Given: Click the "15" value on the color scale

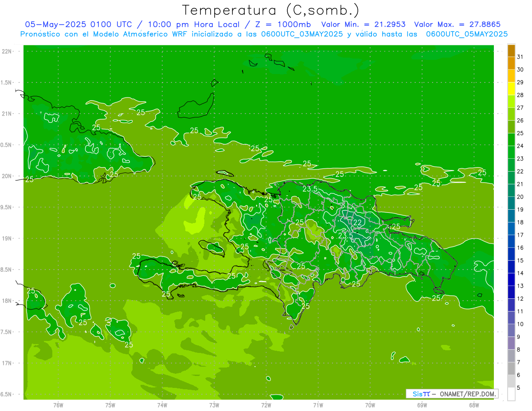Looking at the screenshot, I should pyautogui.click(x=520, y=261).
